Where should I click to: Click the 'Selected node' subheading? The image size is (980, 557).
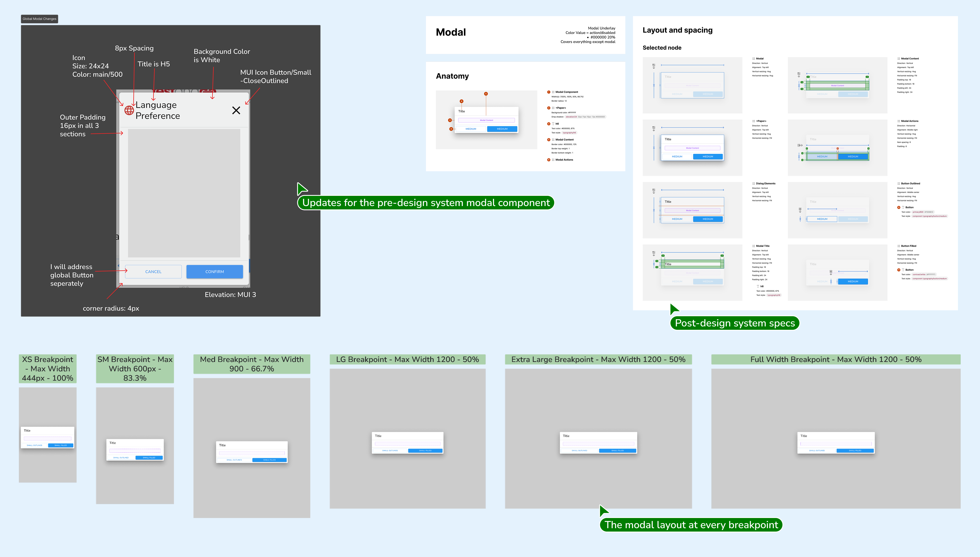tap(662, 48)
